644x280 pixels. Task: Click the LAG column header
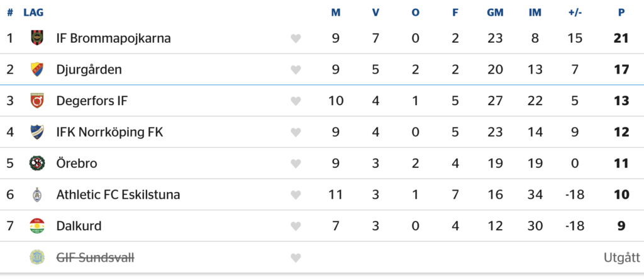pos(33,13)
